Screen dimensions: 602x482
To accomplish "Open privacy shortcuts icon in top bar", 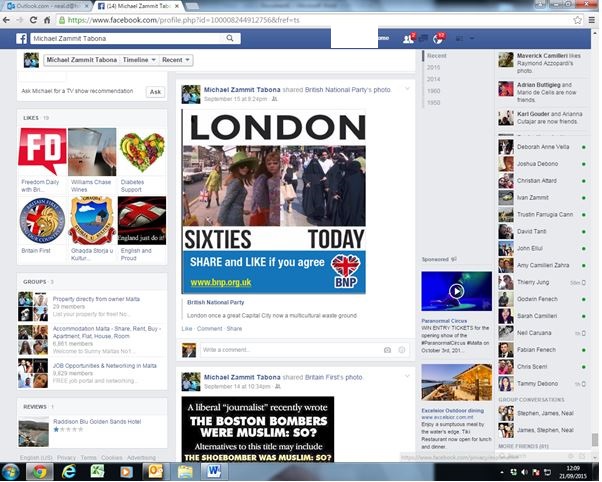I will click(x=459, y=38).
